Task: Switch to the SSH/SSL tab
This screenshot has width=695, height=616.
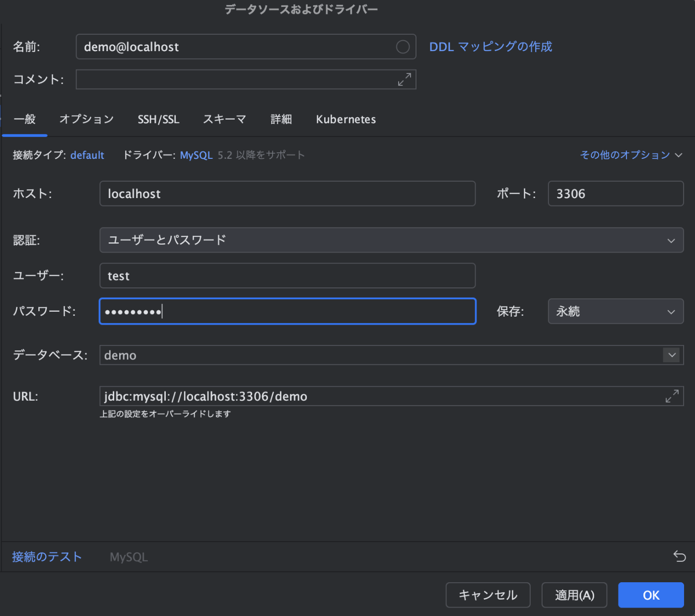Action: coord(158,119)
